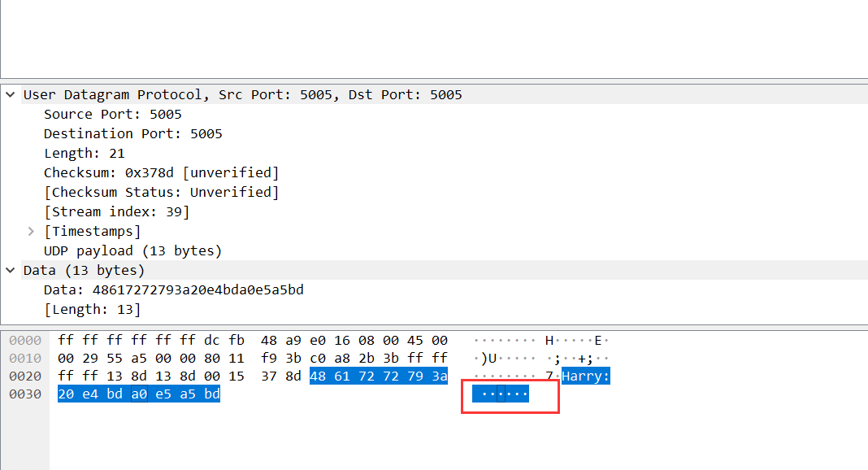Select the Destination Port: 5005 field
Screen dimensions: 868x470
(x=132, y=133)
